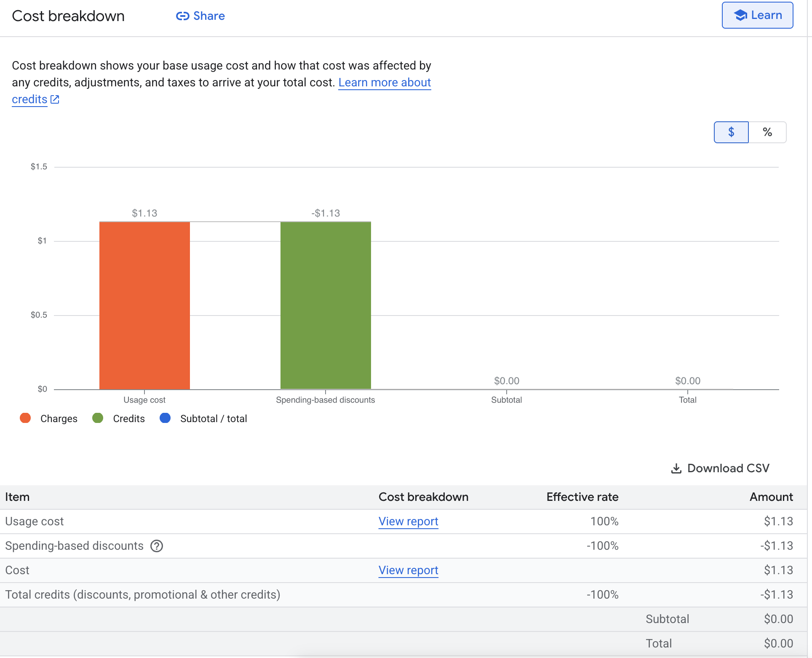Click the orange Usage cost bar
This screenshot has height=658, width=812.
point(144,305)
